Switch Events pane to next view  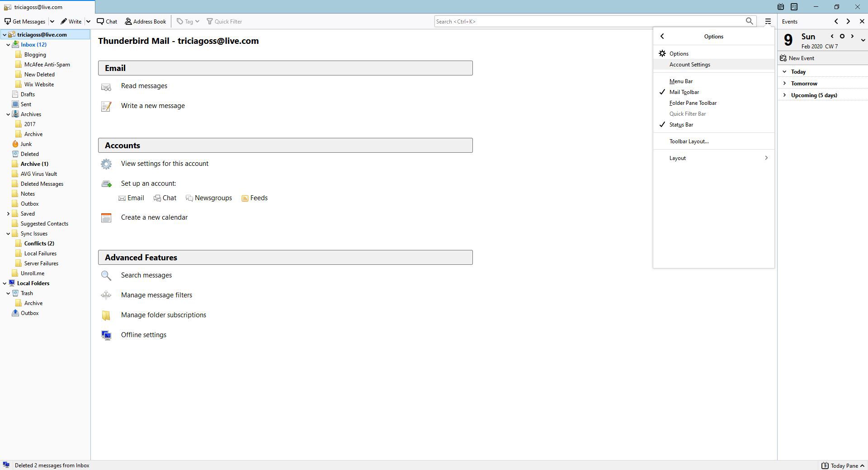(848, 21)
